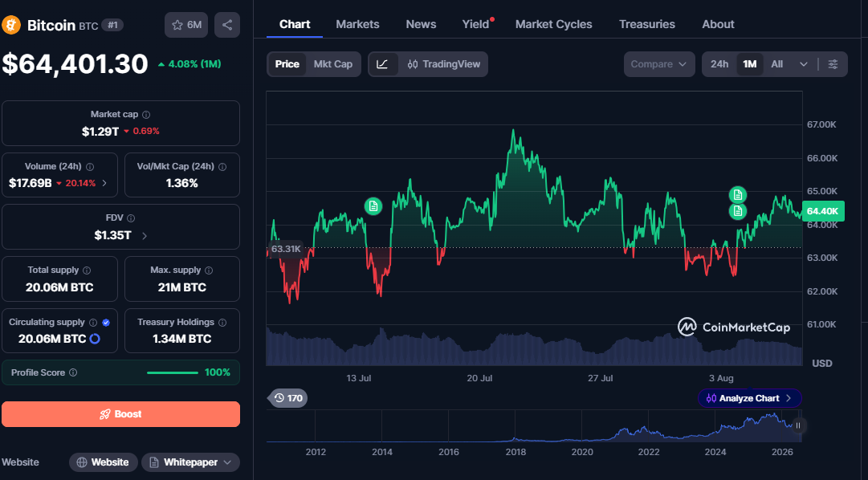Switch chart to Mkt Cap view
The width and height of the screenshot is (868, 480).
[x=332, y=64]
